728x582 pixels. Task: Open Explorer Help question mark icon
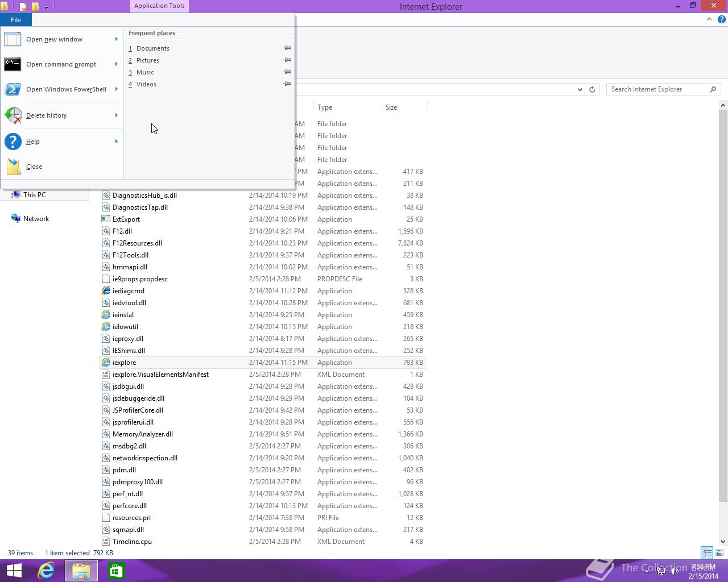pyautogui.click(x=722, y=19)
